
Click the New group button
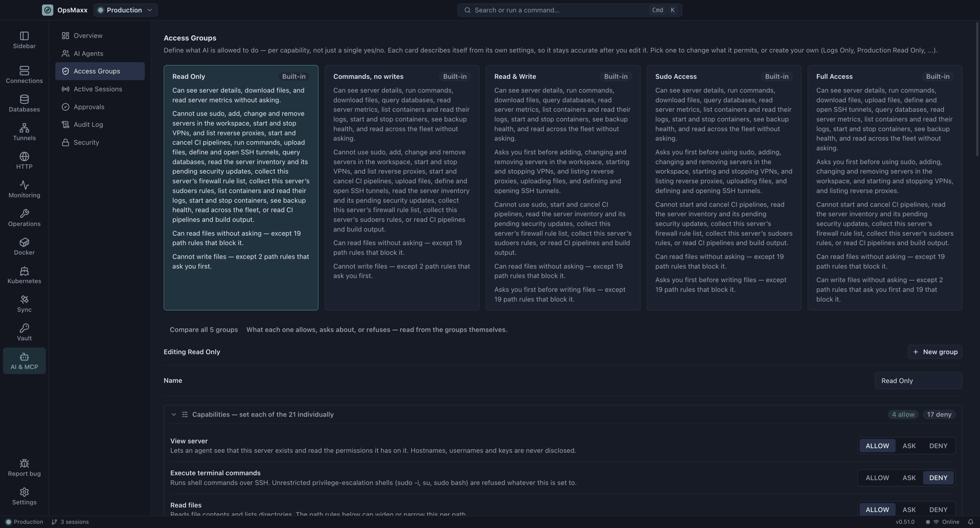coord(935,352)
